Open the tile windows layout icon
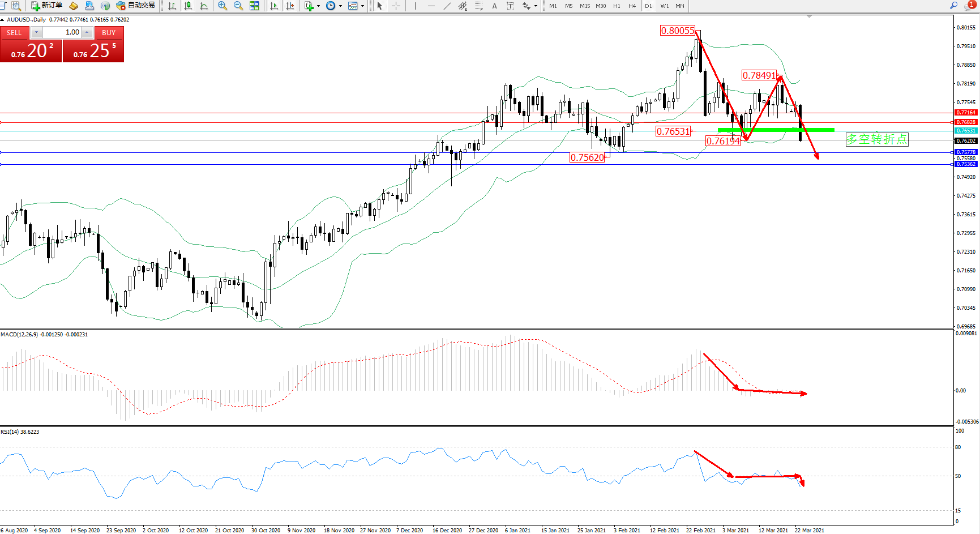 tap(254, 6)
